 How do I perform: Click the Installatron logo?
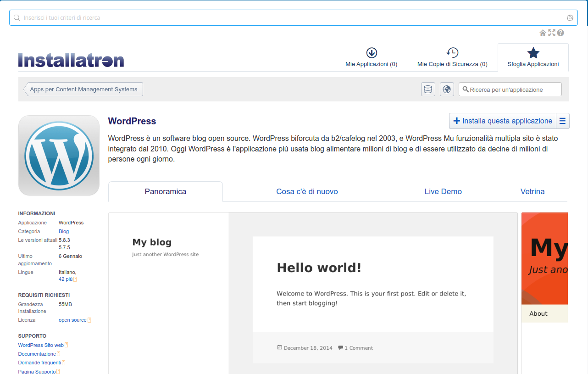pyautogui.click(x=71, y=60)
